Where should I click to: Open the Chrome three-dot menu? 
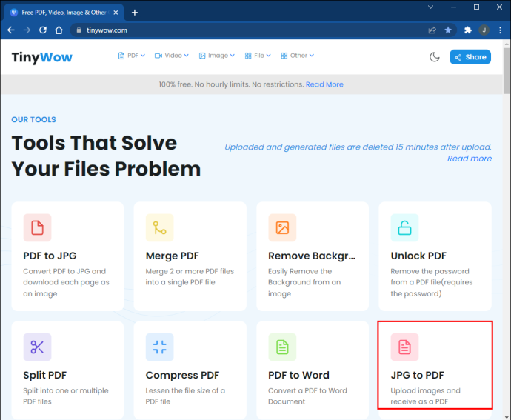click(x=500, y=30)
